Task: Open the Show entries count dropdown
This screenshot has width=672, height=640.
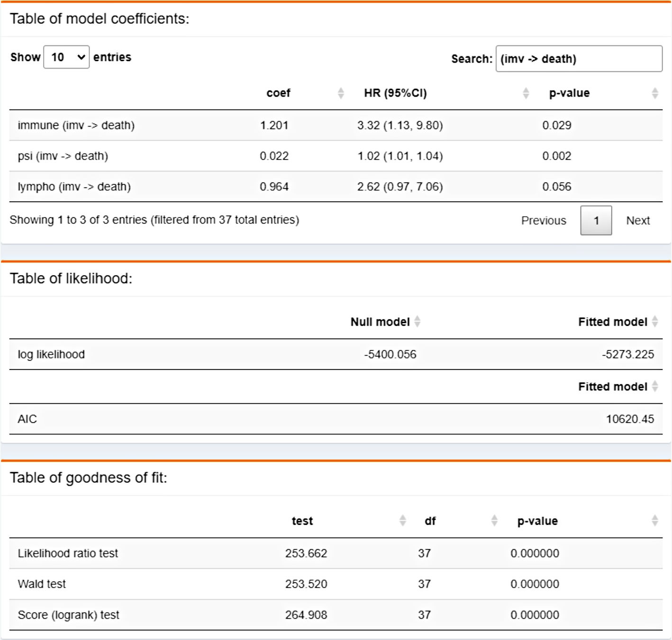Action: [x=66, y=57]
